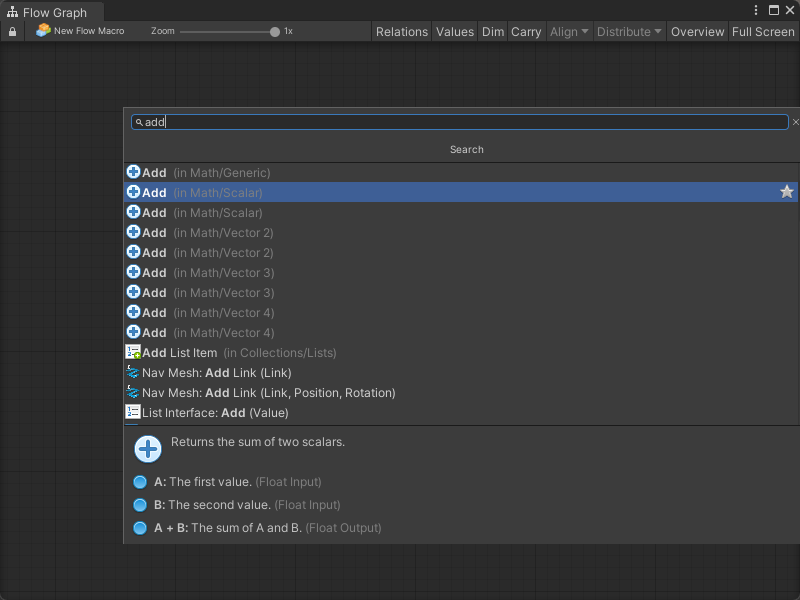Click the List Interface: Add (Value) icon
The height and width of the screenshot is (600, 800).
click(x=133, y=412)
